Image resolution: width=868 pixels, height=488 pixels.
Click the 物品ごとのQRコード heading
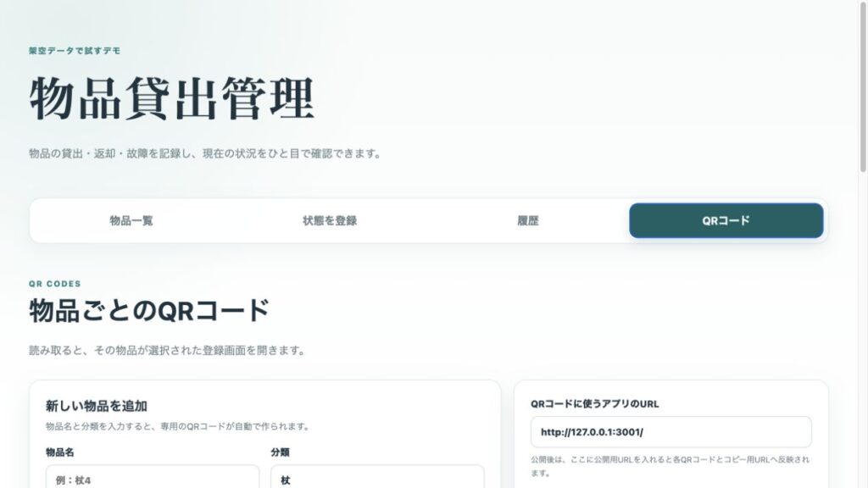pos(149,310)
